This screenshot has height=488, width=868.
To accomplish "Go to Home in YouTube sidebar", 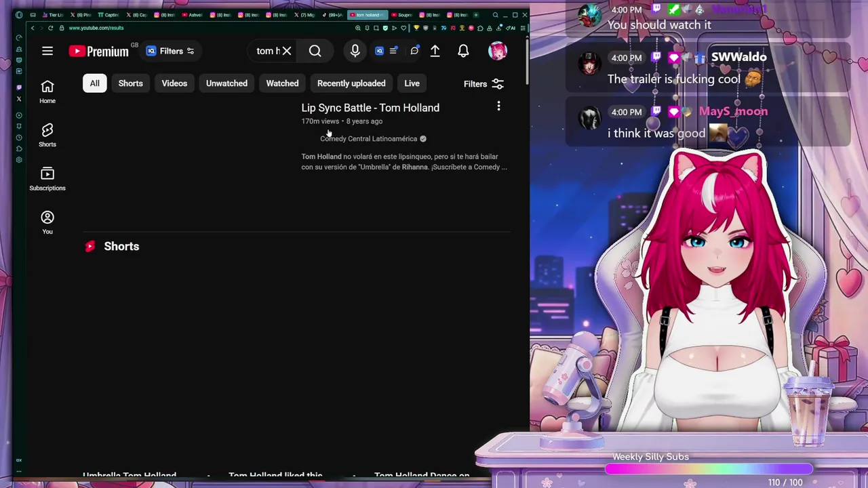I will tap(47, 91).
